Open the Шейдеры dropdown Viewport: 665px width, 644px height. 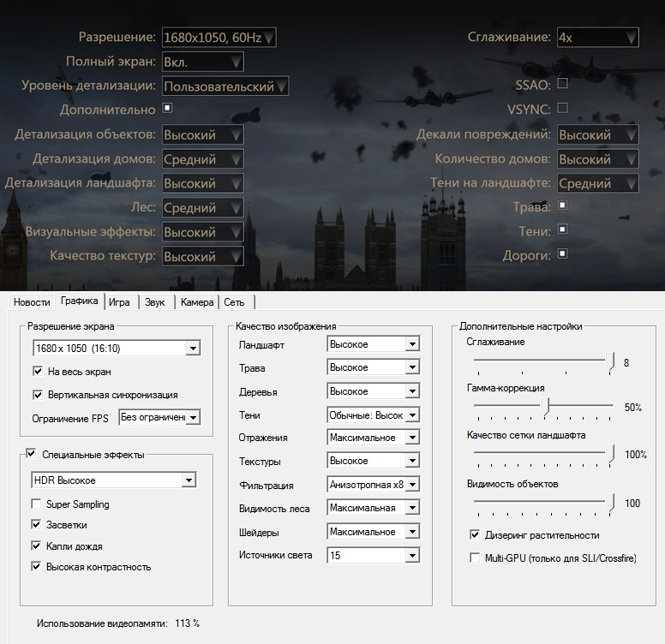click(x=374, y=531)
